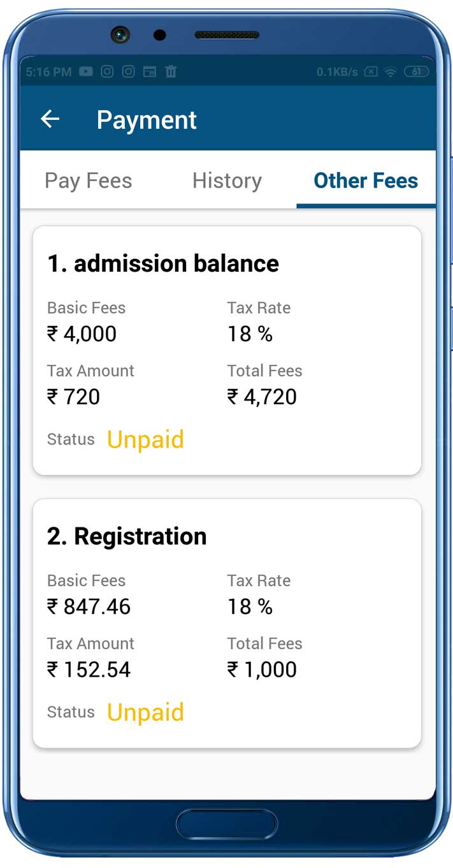Tap Unpaid status on admission balance
Image resolution: width=453 pixels, height=868 pixels.
pyautogui.click(x=145, y=439)
